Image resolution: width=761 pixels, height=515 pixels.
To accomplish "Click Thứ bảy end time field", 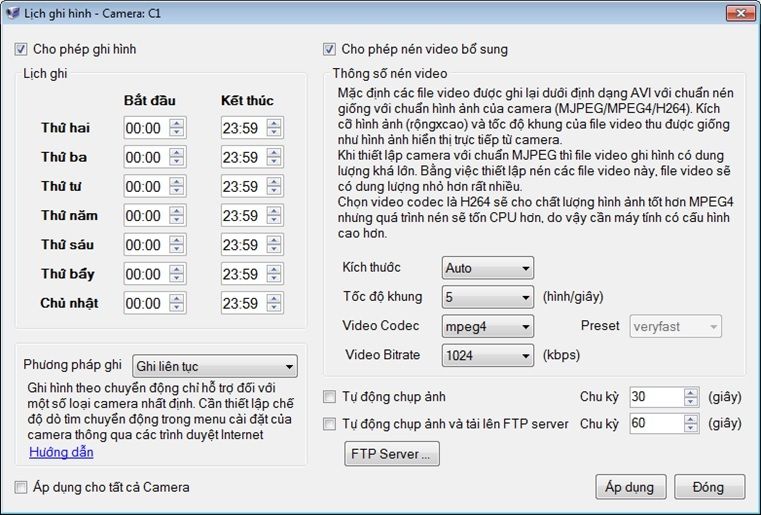I will coord(252,274).
